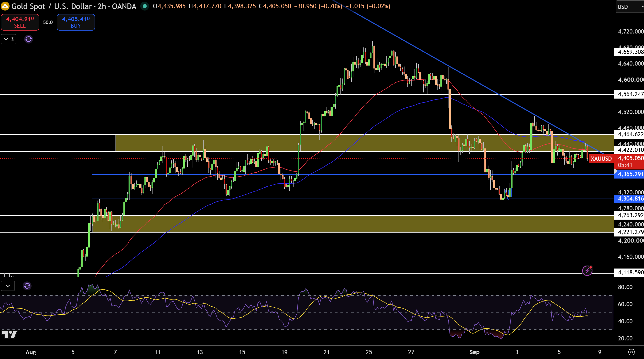Click the 4,405.410 BUY button
The height and width of the screenshot is (359, 644).
coord(76,22)
